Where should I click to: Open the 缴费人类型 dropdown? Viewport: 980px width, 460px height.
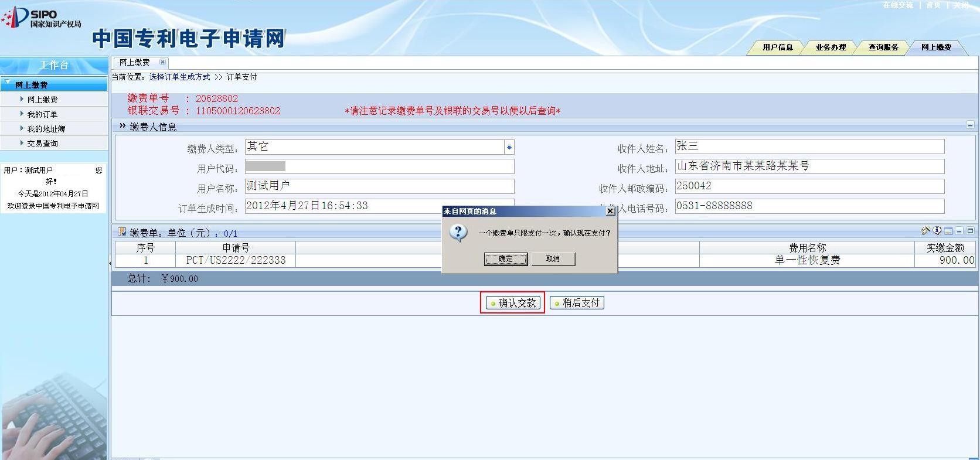click(x=509, y=148)
